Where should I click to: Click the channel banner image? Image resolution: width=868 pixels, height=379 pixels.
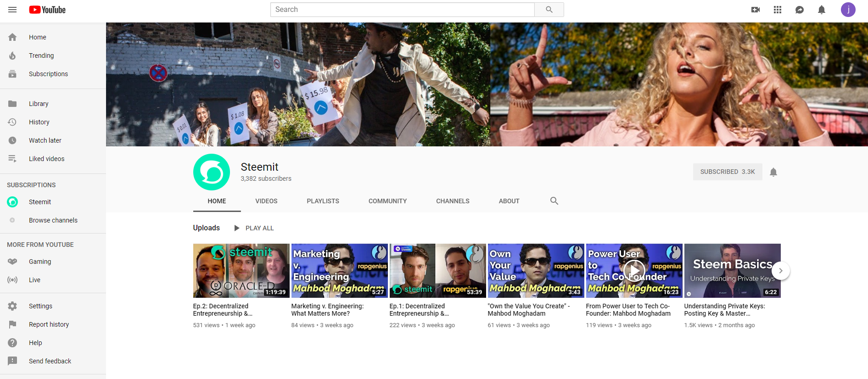487,84
